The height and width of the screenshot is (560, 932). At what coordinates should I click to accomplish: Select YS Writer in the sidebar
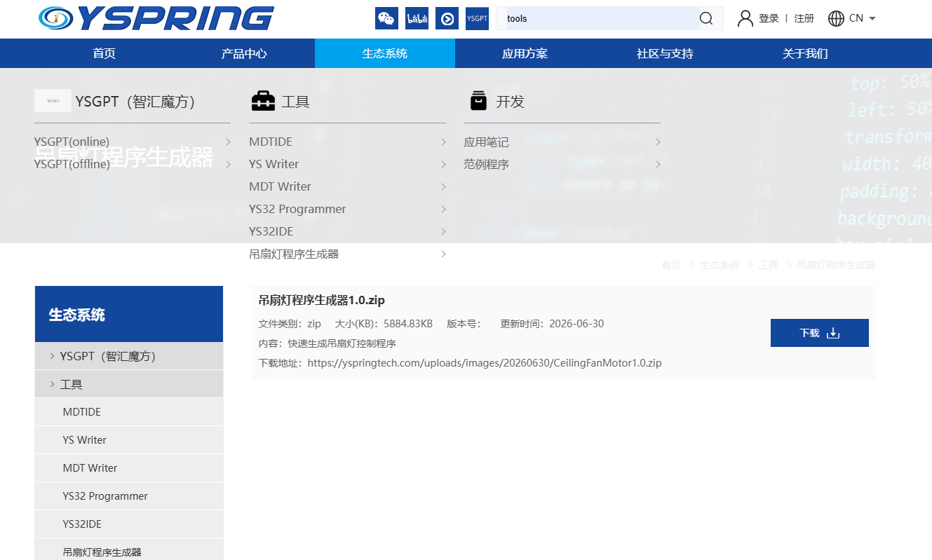tap(129, 440)
